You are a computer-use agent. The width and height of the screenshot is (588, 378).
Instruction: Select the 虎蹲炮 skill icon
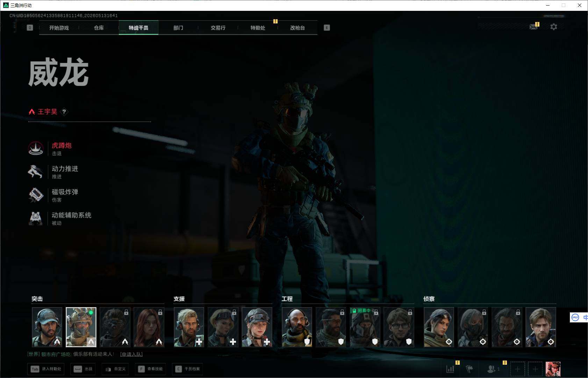(36, 148)
